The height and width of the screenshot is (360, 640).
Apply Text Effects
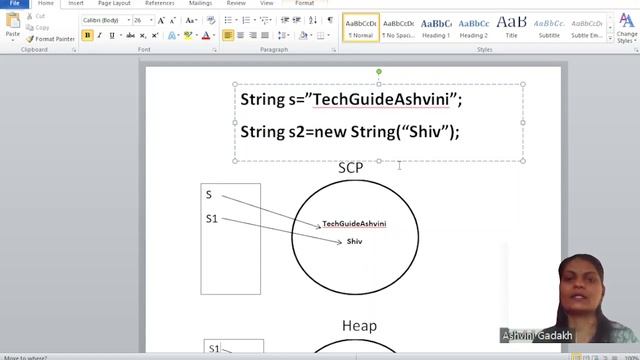(172, 36)
